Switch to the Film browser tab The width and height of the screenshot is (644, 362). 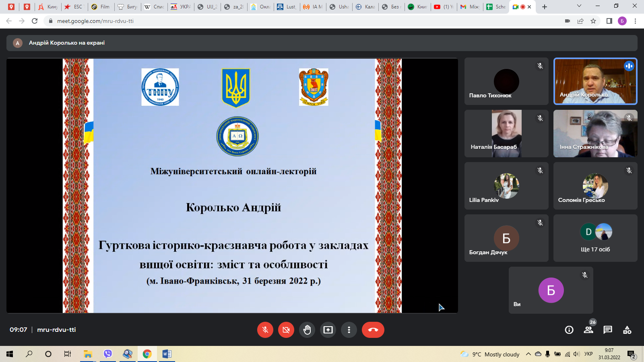click(x=101, y=7)
